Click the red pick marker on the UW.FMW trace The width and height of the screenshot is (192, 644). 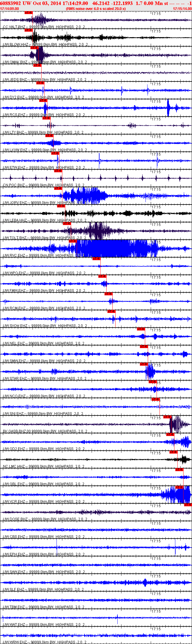(x=102, y=276)
